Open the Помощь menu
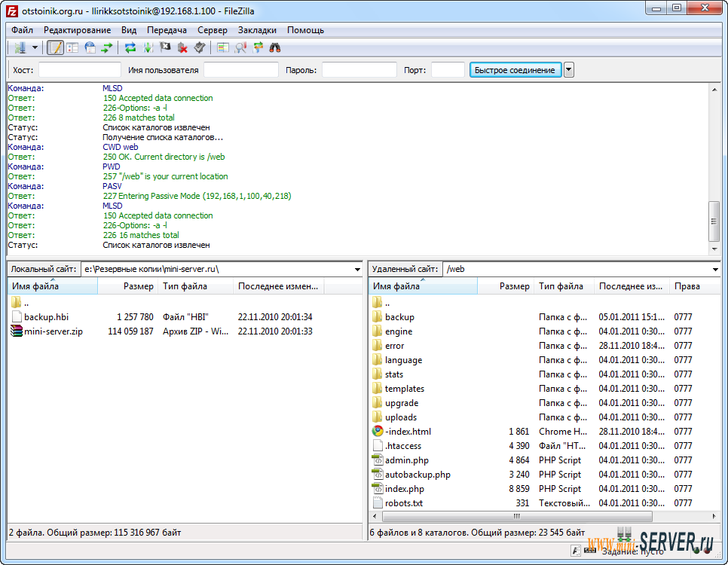728x565 pixels. click(x=305, y=30)
